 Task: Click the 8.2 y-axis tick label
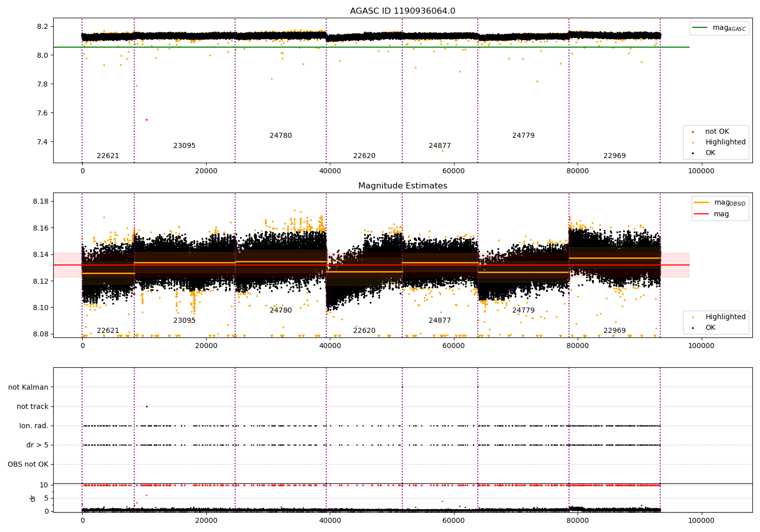(x=43, y=26)
